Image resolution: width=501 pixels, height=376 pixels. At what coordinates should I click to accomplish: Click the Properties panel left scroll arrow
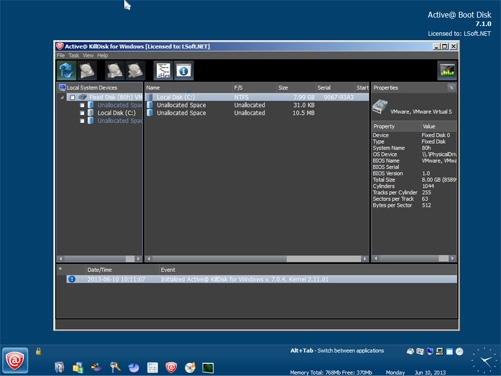(376, 258)
